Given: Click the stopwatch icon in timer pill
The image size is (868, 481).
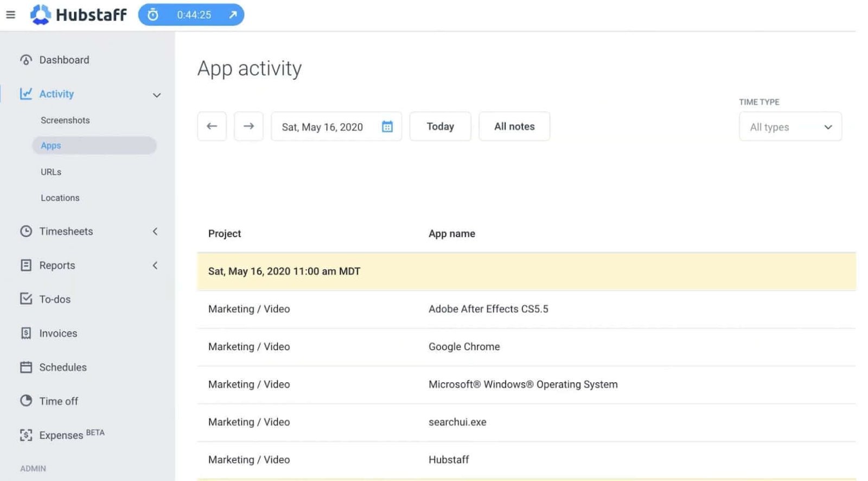Looking at the screenshot, I should (x=153, y=15).
